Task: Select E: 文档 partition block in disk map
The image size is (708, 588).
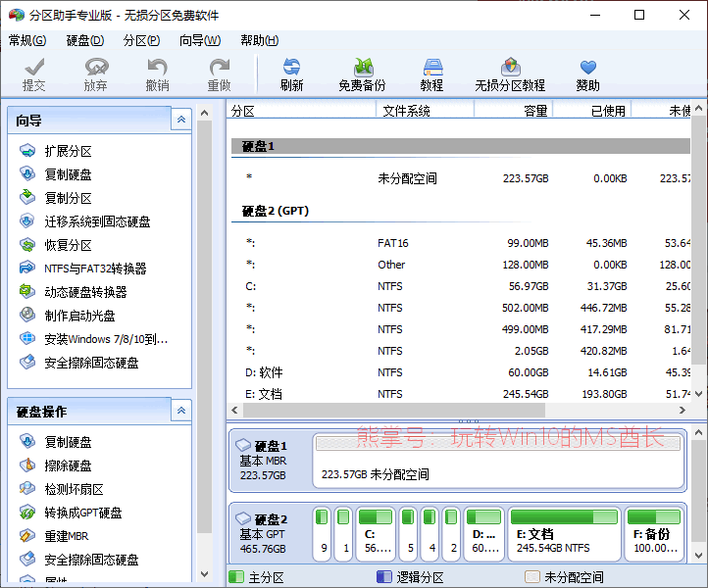Action: click(x=563, y=534)
